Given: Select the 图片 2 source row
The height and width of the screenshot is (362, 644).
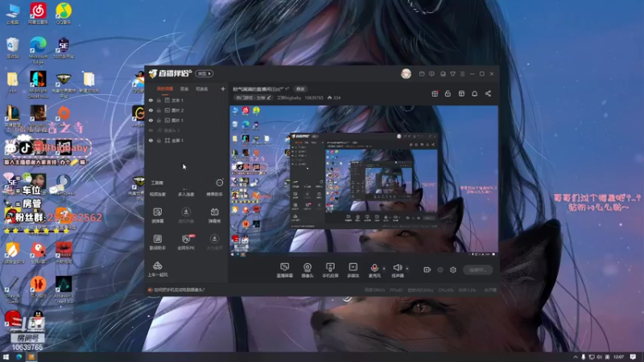Looking at the screenshot, I should coord(187,110).
